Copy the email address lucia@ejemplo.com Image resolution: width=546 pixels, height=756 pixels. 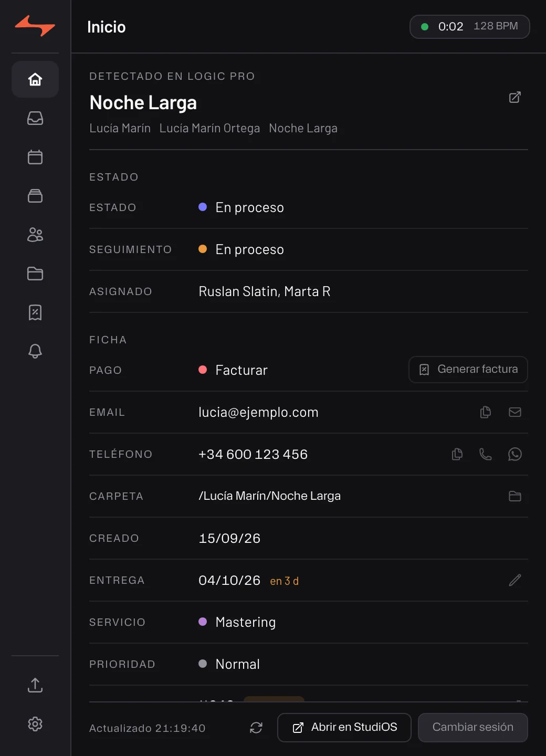point(486,412)
